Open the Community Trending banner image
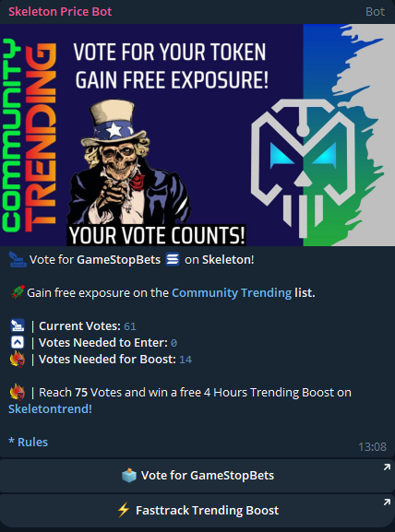The height and width of the screenshot is (532, 395). [197, 135]
